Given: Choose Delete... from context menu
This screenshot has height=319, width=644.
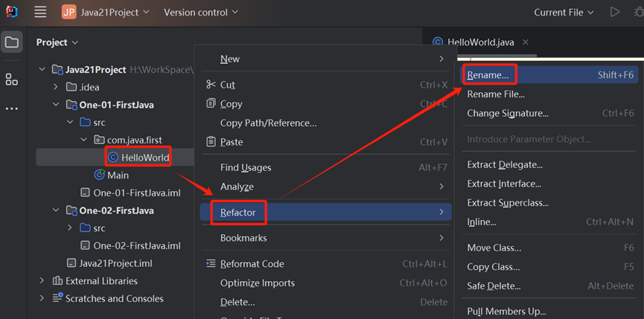Looking at the screenshot, I should click(x=325, y=302).
